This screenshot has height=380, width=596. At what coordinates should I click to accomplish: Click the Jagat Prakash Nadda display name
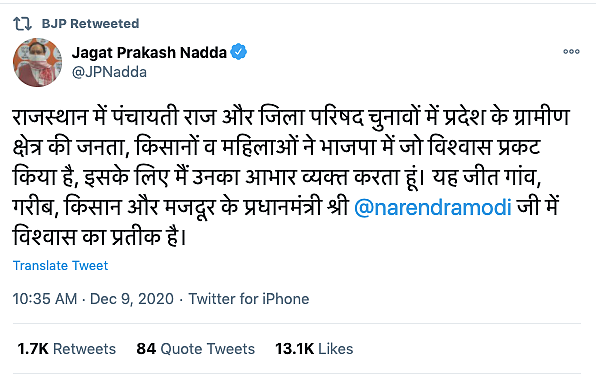149,52
